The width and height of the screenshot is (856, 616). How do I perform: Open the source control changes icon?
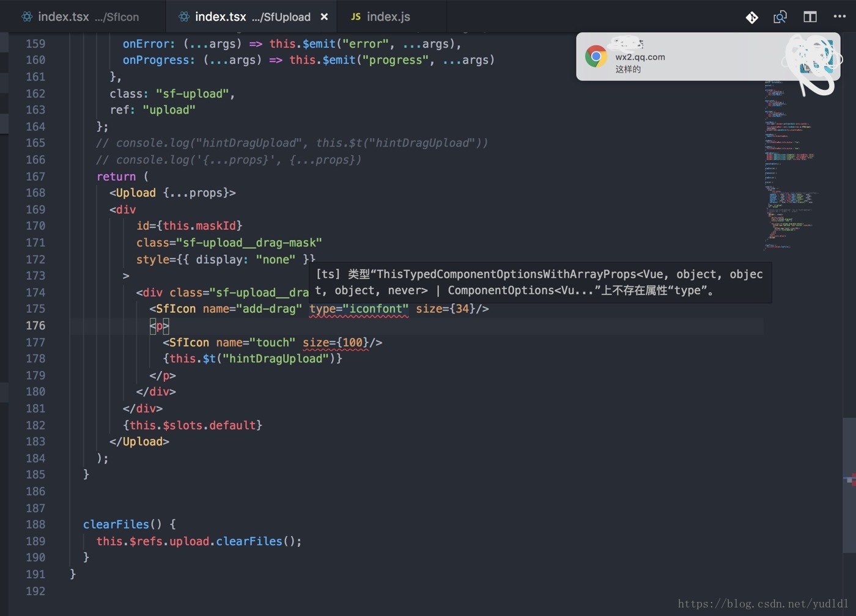[x=752, y=17]
